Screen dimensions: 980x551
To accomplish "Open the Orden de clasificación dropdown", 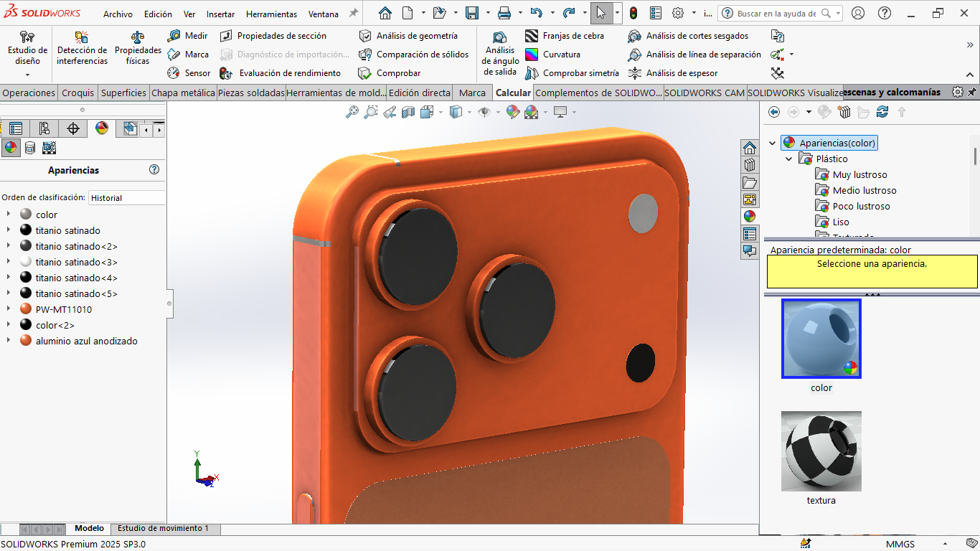I will (x=126, y=198).
